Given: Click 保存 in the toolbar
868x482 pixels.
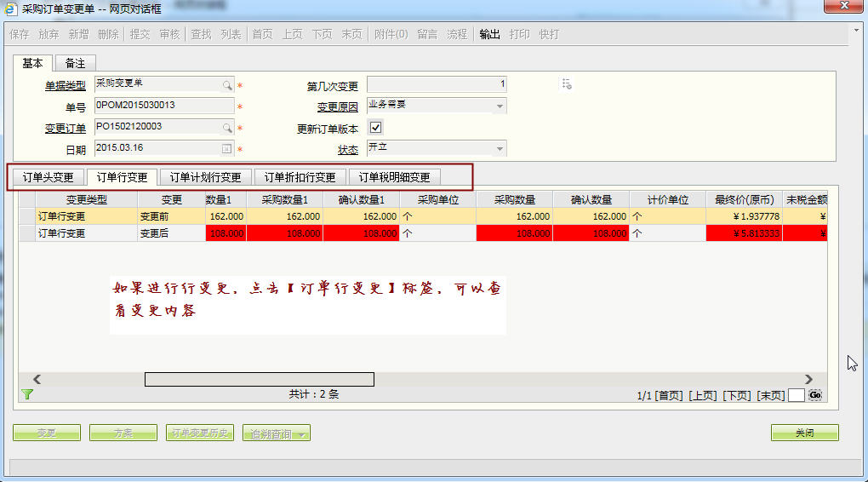Looking at the screenshot, I should [20, 34].
